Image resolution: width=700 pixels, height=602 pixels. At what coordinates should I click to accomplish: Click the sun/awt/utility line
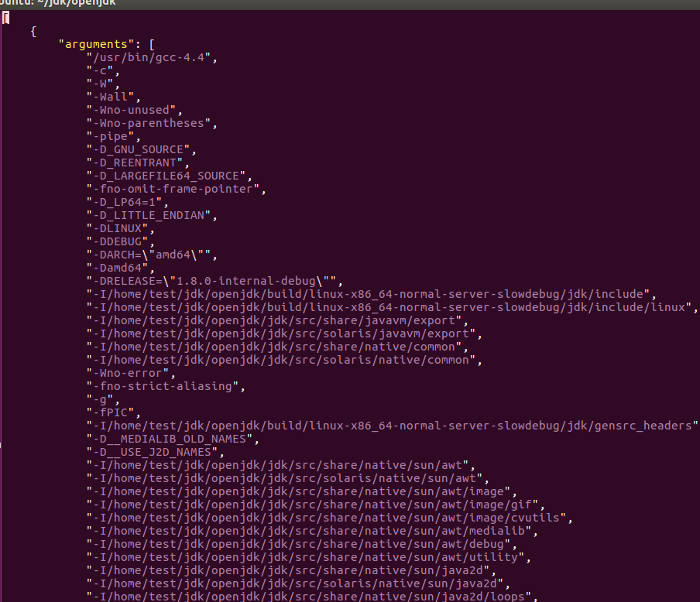pyautogui.click(x=308, y=558)
